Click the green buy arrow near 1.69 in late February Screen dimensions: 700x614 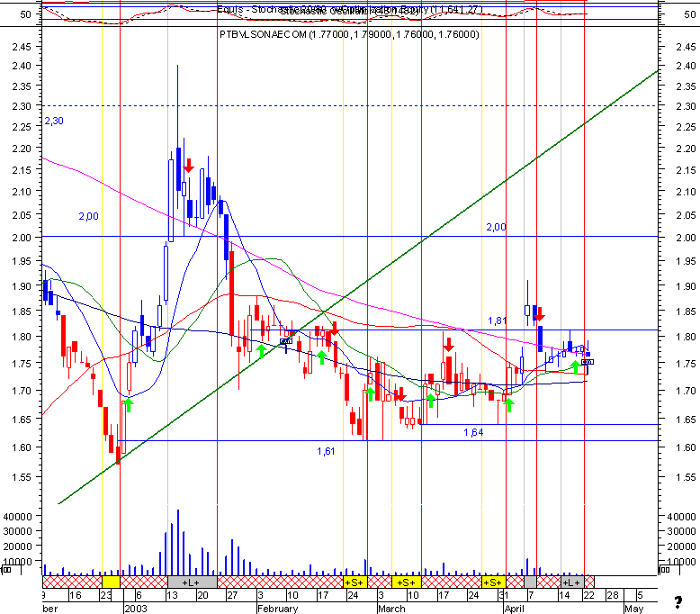point(370,393)
